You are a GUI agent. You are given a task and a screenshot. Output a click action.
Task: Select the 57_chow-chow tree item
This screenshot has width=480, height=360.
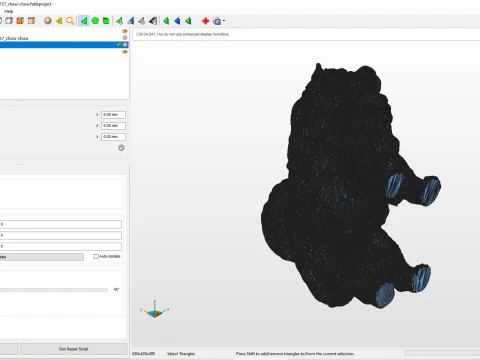[14, 38]
